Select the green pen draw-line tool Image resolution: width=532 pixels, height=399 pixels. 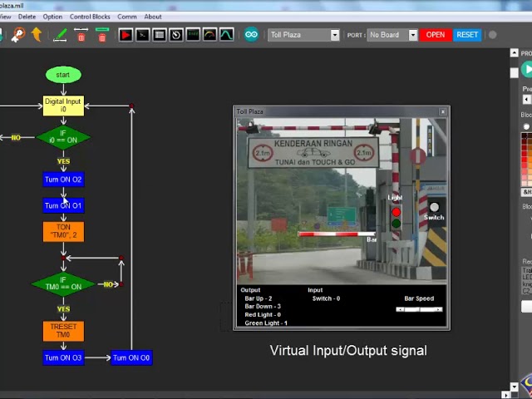pos(60,35)
